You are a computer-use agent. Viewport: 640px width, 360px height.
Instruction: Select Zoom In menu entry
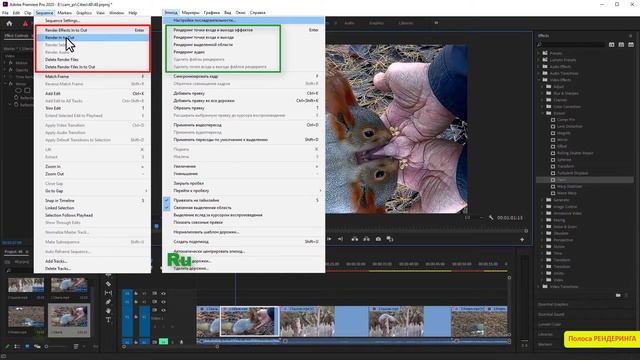point(93,167)
